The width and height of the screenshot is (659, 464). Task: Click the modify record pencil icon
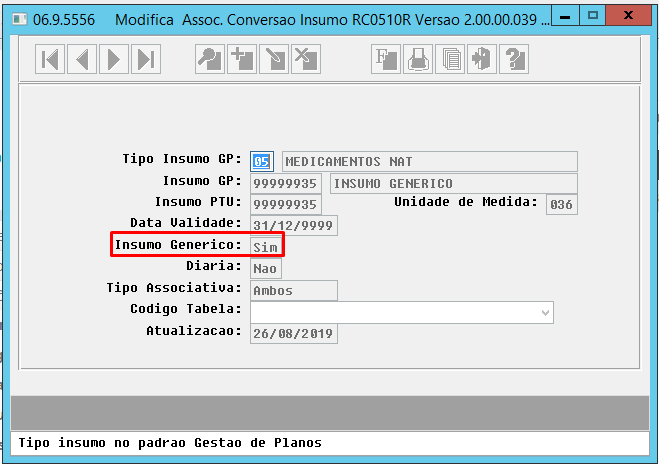click(274, 59)
